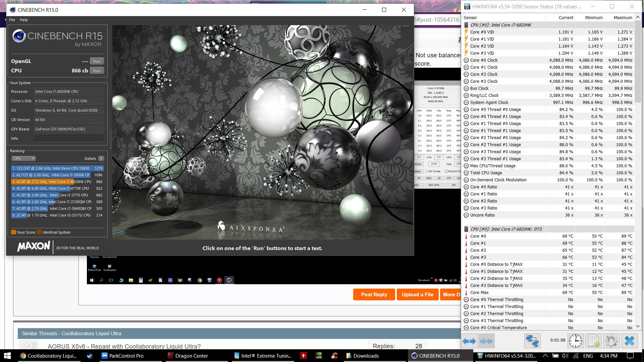The image size is (644, 362).
Task: Switch to Intel Extreme Tuning taskbar item
Action: coord(263,356)
